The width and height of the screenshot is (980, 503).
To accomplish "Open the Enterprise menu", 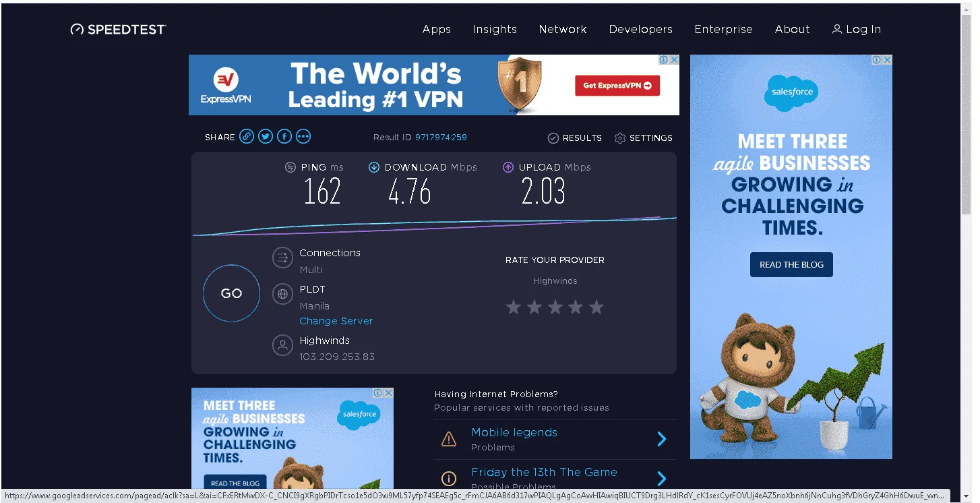I will coord(723,29).
